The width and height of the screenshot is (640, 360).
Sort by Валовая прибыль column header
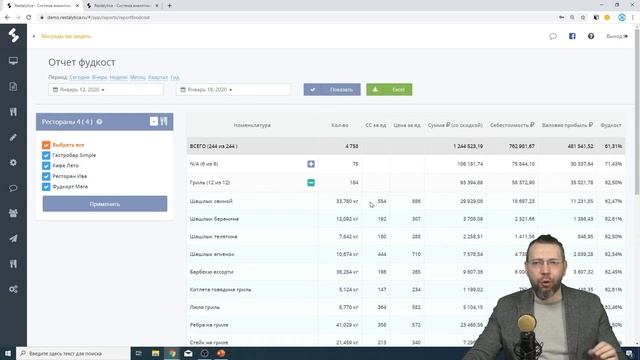567,125
